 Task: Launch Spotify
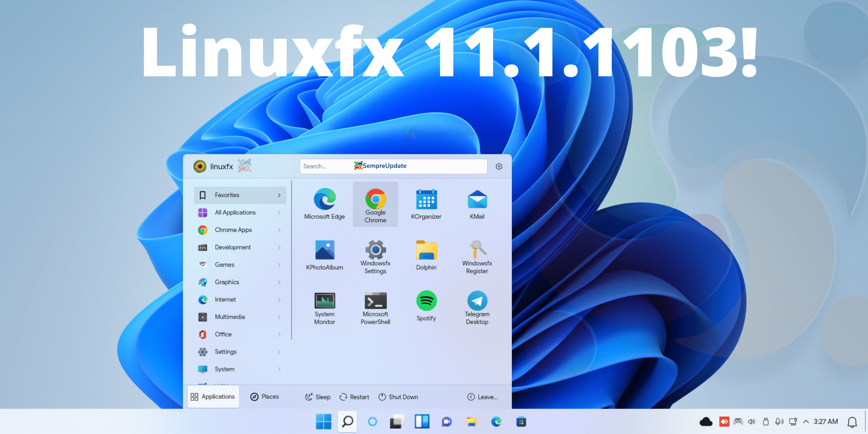tap(426, 306)
